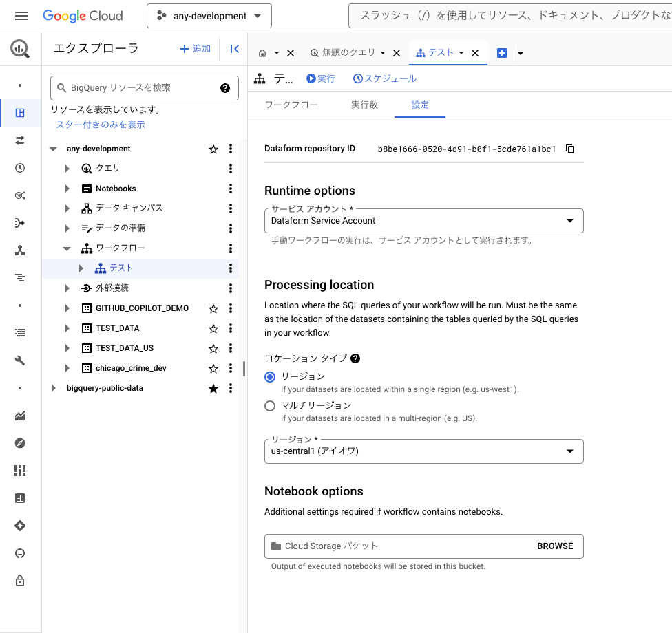Image resolution: width=672 pixels, height=633 pixels.
Task: Star the TEST_DATA dataset
Action: pyautogui.click(x=213, y=328)
